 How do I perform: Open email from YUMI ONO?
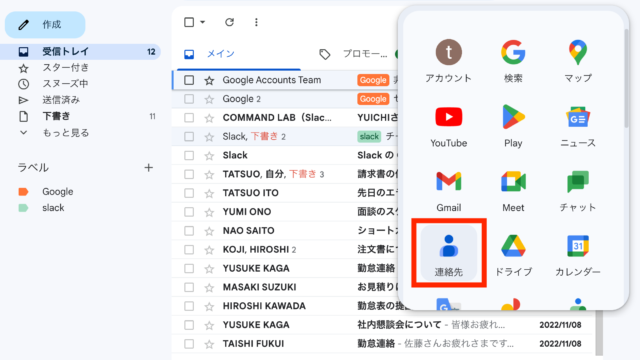[247, 212]
